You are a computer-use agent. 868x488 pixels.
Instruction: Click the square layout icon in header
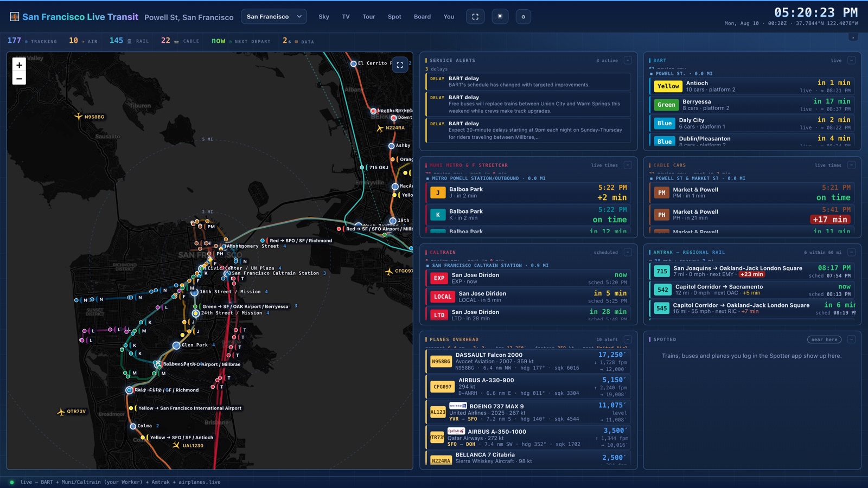500,17
